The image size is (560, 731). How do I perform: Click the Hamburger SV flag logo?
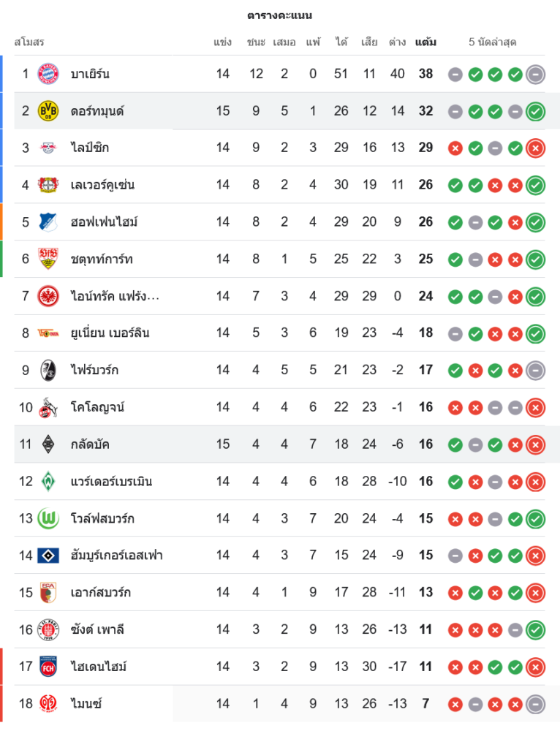(x=48, y=556)
